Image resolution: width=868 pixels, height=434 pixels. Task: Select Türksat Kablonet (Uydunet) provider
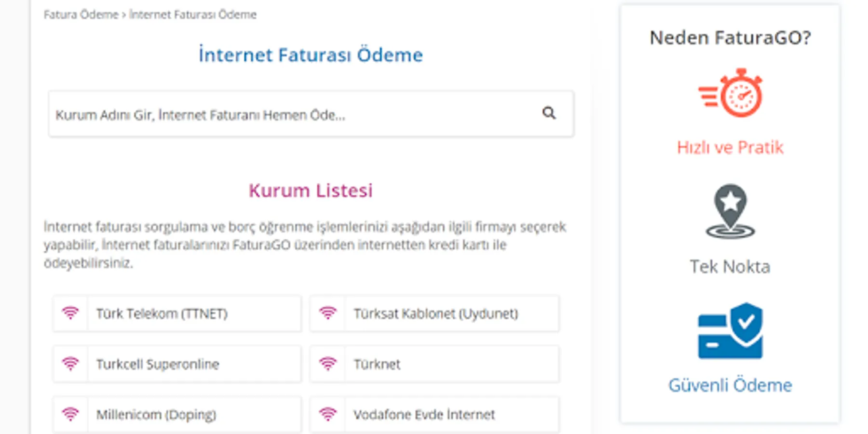click(x=435, y=314)
